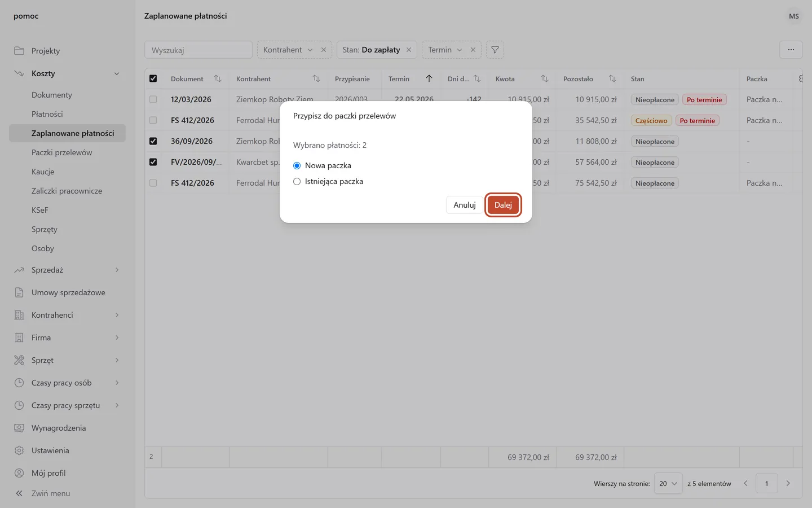812x508 pixels.
Task: Select Istniejąca paczka radio option
Action: [x=297, y=181]
